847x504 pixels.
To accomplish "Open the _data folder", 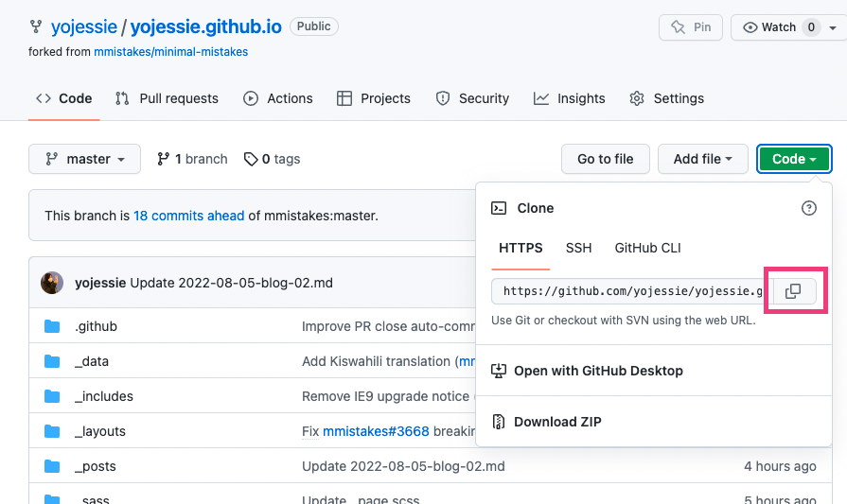I will click(92, 361).
